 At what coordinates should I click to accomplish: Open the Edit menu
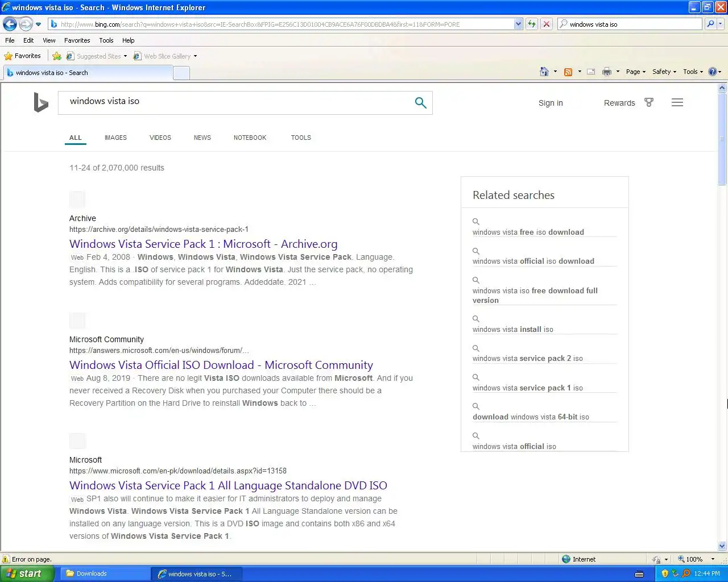pos(28,40)
